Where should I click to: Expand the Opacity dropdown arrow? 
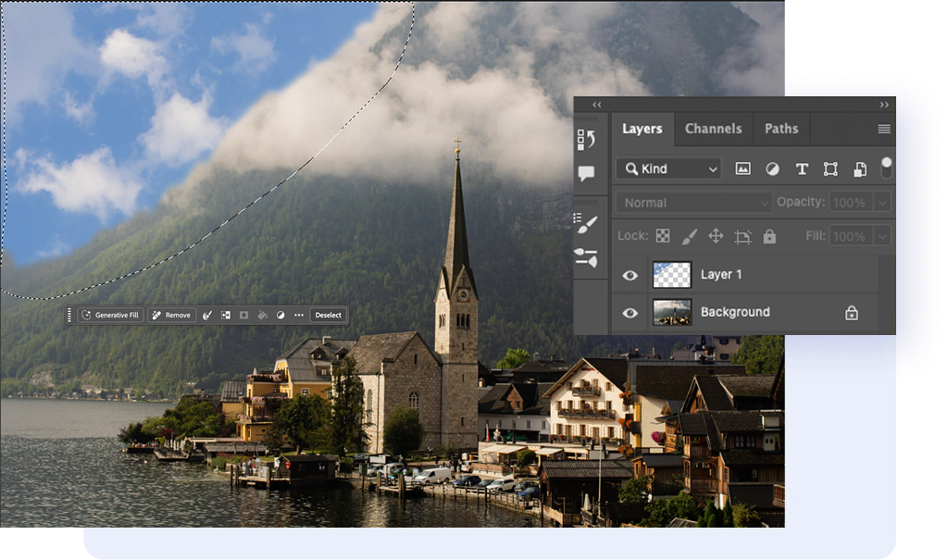(883, 203)
